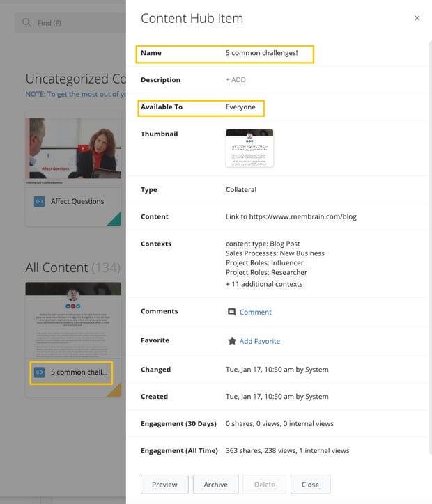
Task: Edit the Name field value
Action: 261,53
